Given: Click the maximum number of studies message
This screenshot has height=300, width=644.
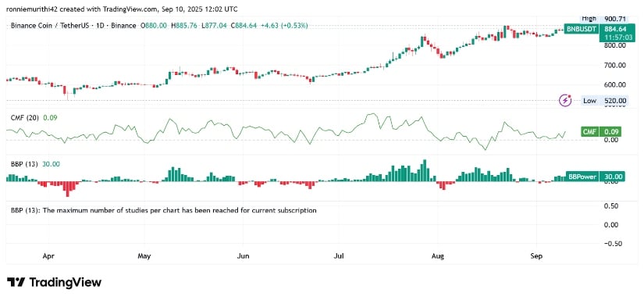Looking at the screenshot, I should (163, 210).
